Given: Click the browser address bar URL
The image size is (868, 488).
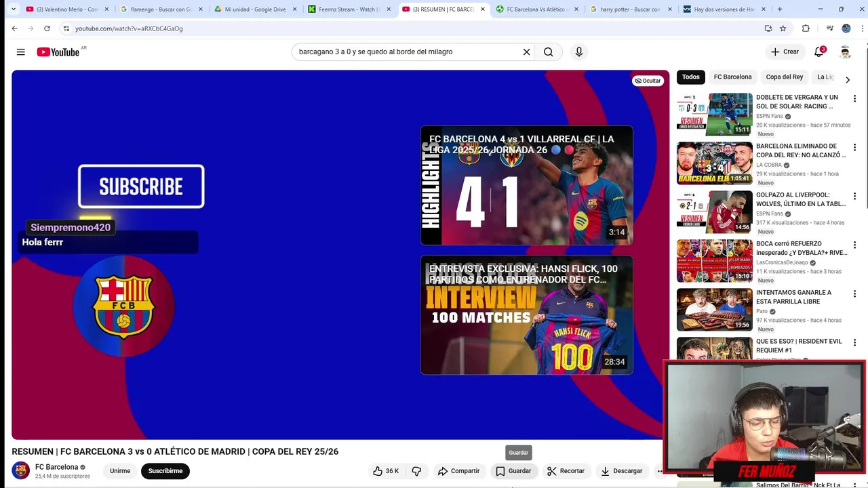Looking at the screenshot, I should [x=129, y=28].
